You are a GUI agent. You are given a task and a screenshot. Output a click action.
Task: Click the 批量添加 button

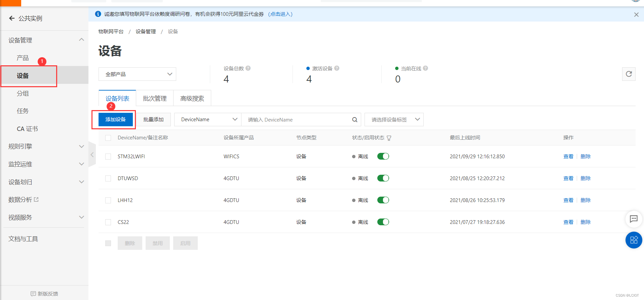(x=153, y=120)
